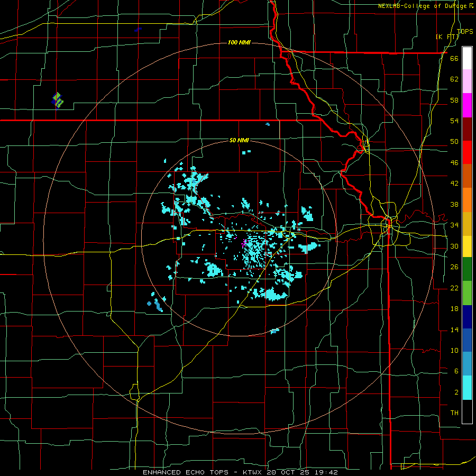The image size is (476, 476).
Task: Click the '26' legend value
Action: [454, 267]
